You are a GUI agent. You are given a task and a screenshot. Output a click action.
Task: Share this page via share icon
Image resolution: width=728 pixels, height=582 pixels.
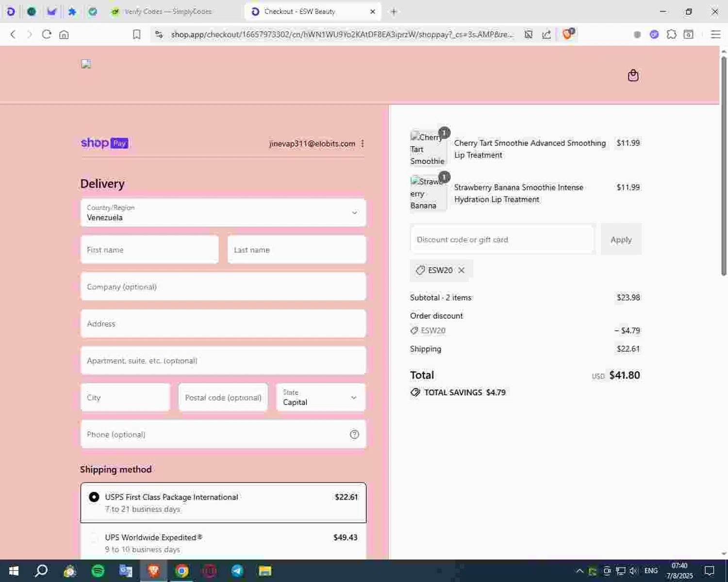point(546,34)
